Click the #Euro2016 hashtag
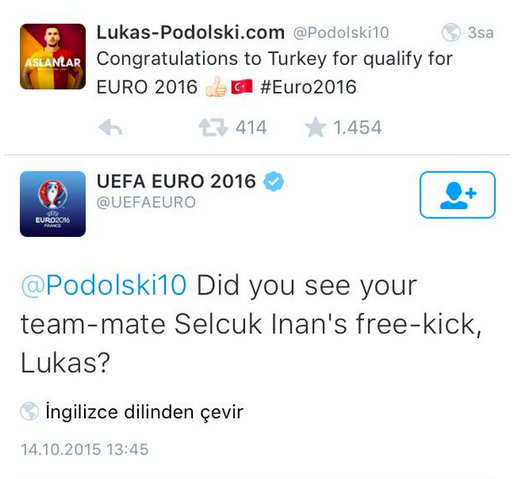Viewport: 516px width, 479px height. click(x=308, y=87)
